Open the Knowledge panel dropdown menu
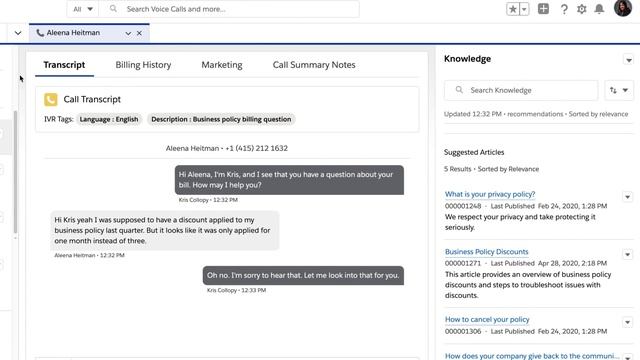This screenshot has width=640, height=360. [x=628, y=60]
